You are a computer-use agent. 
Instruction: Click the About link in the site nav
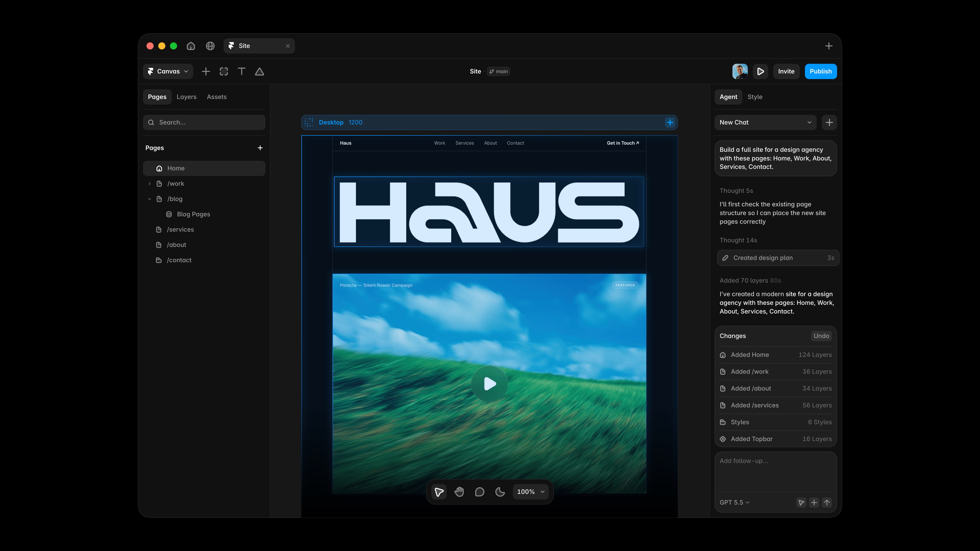tap(490, 143)
